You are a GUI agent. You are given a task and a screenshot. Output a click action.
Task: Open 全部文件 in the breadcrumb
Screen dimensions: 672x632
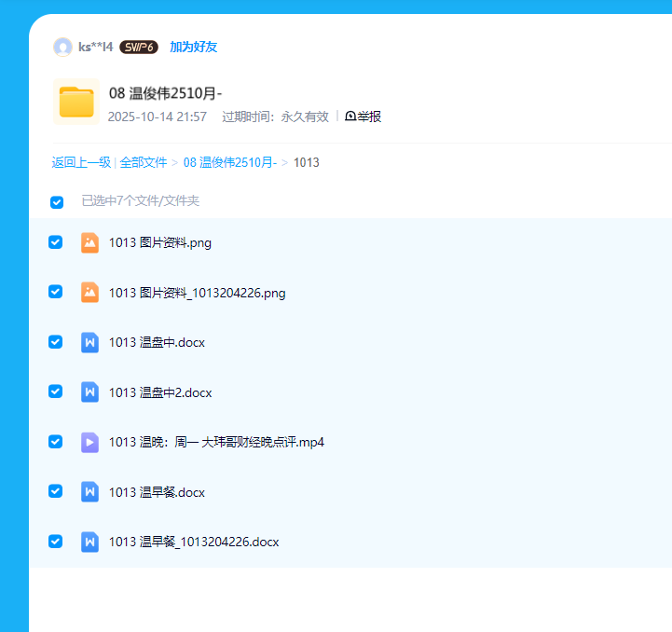[x=144, y=162]
